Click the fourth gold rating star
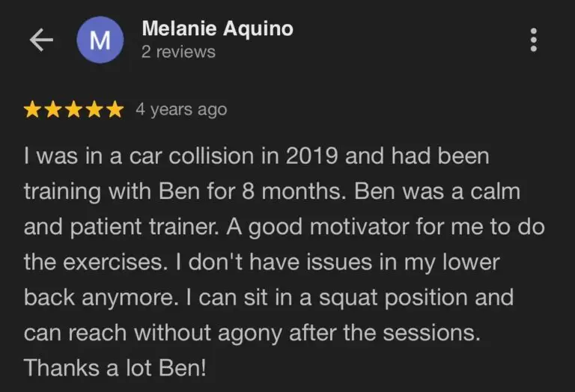 tap(94, 110)
